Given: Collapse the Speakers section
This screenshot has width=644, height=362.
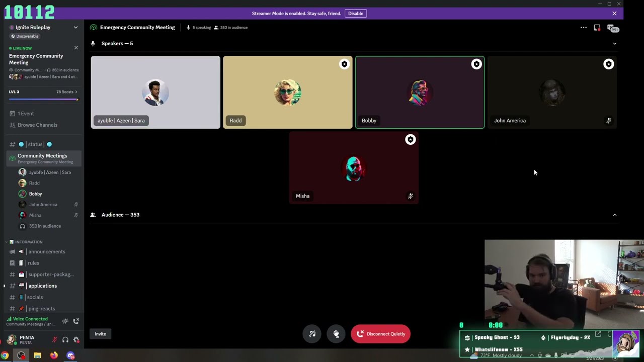Looking at the screenshot, I should (x=614, y=44).
